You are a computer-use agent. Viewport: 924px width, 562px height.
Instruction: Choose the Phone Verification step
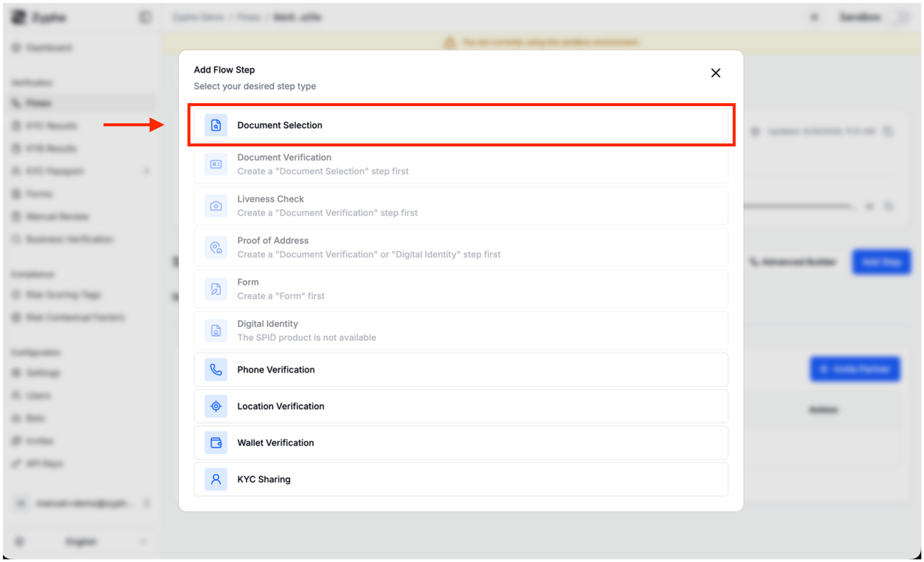click(461, 370)
